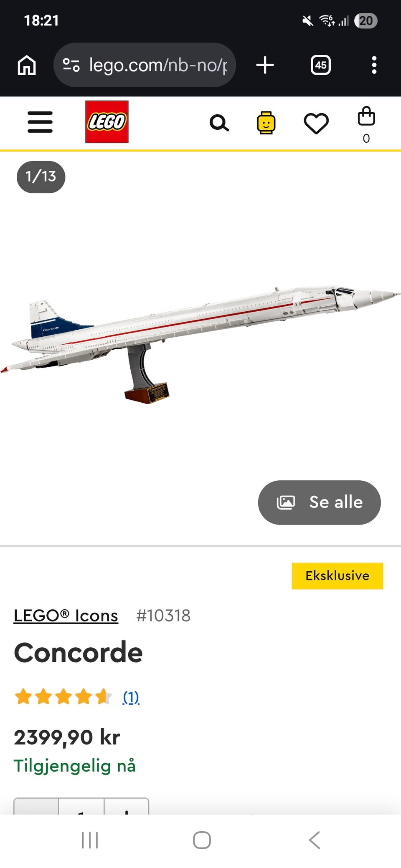Tap the Eksklusive badge
The image size is (401, 868).
337,576
